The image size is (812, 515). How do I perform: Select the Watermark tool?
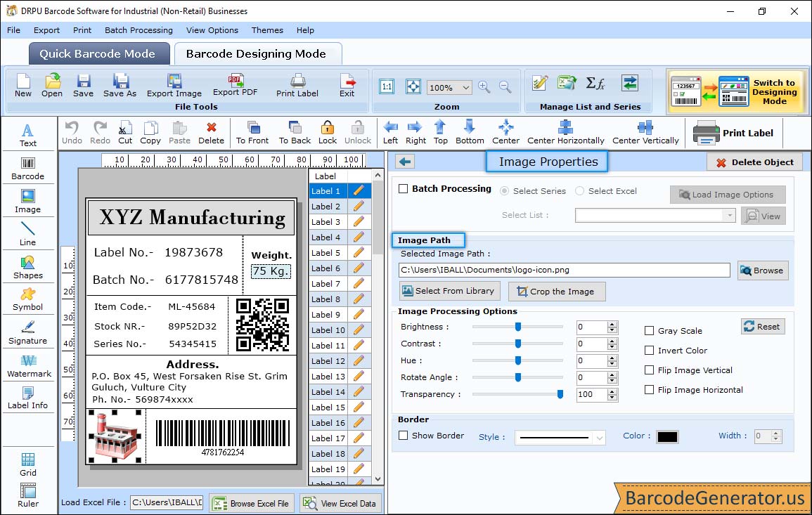[29, 366]
